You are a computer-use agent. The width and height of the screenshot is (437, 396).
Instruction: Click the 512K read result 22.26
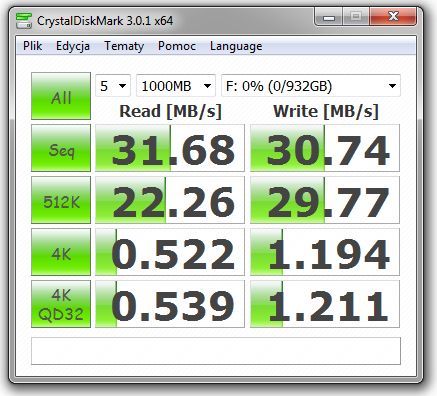point(170,200)
